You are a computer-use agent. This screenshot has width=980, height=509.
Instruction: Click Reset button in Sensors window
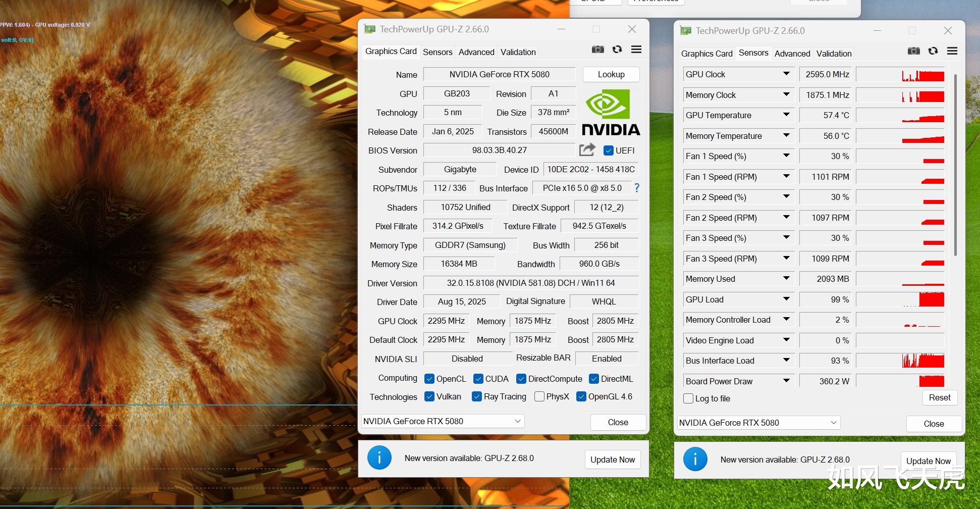pos(940,397)
